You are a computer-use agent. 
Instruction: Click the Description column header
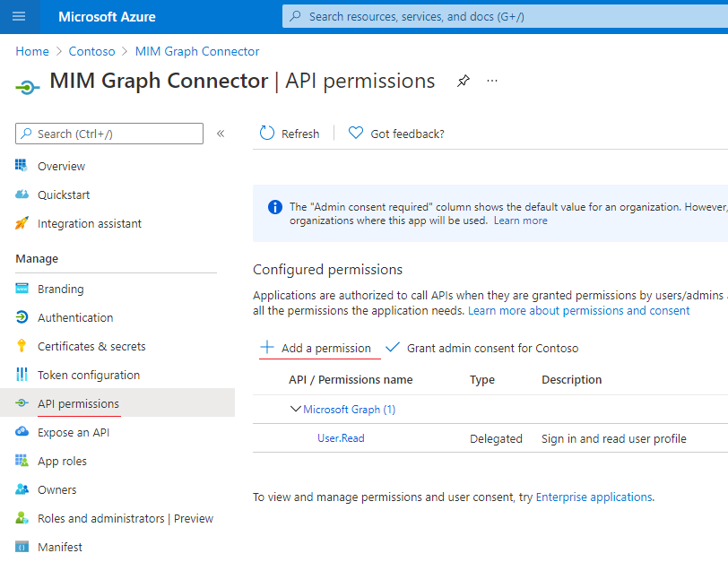(x=571, y=380)
